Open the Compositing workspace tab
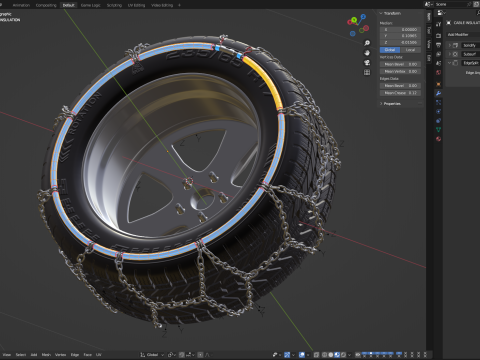480x360 pixels. pos(46,5)
